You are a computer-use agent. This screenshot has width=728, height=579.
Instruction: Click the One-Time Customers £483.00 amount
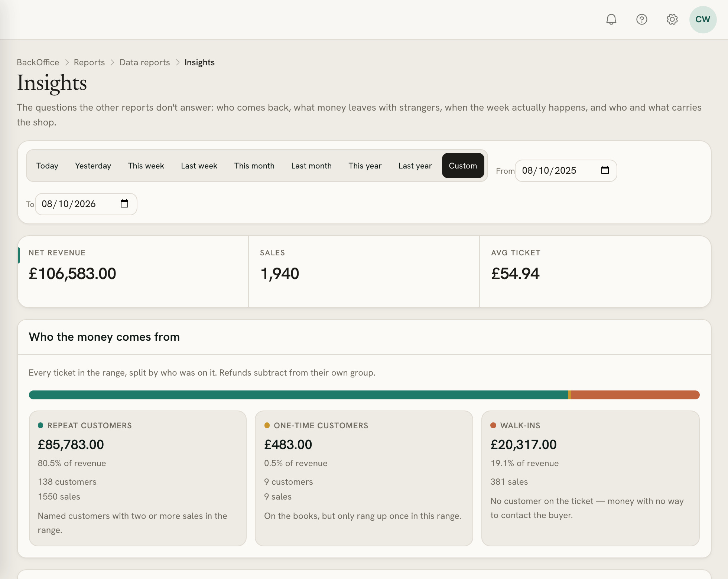(x=288, y=444)
